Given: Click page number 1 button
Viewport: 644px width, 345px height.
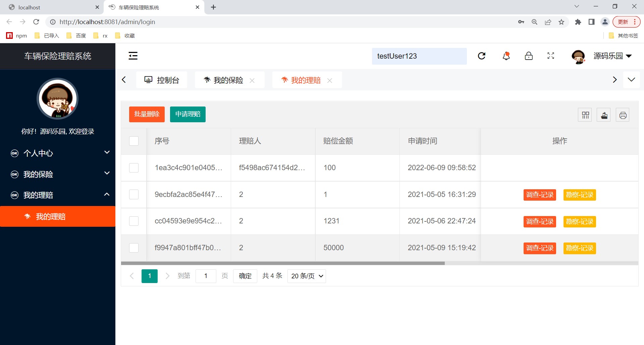Looking at the screenshot, I should (150, 276).
